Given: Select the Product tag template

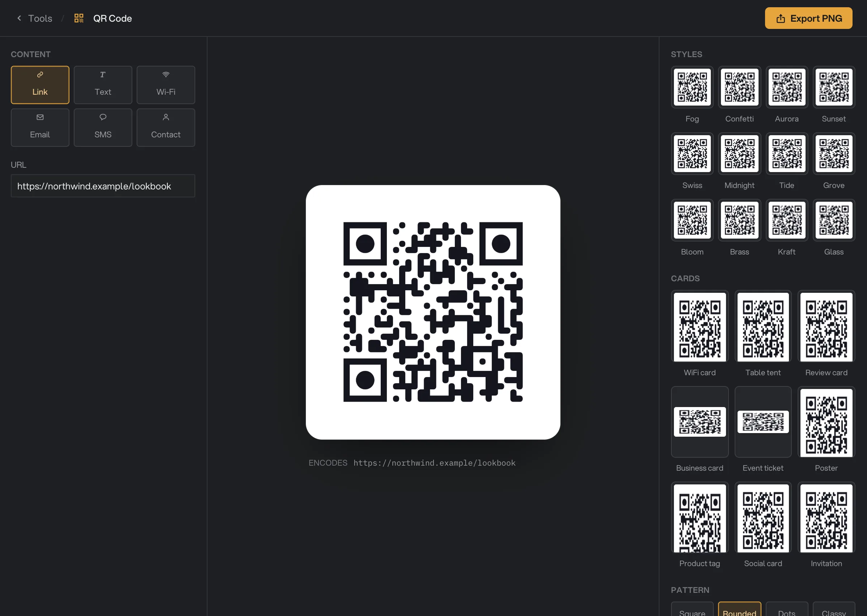Looking at the screenshot, I should tap(699, 517).
